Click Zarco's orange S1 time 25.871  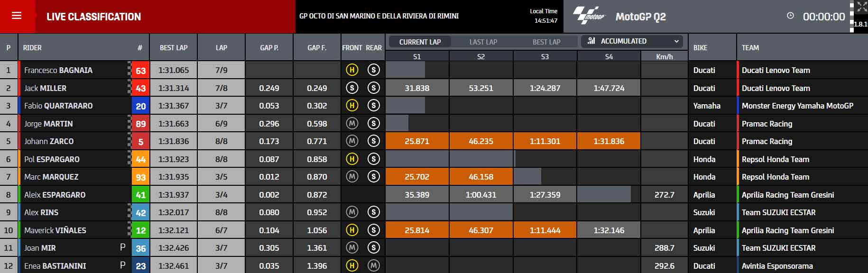click(417, 141)
